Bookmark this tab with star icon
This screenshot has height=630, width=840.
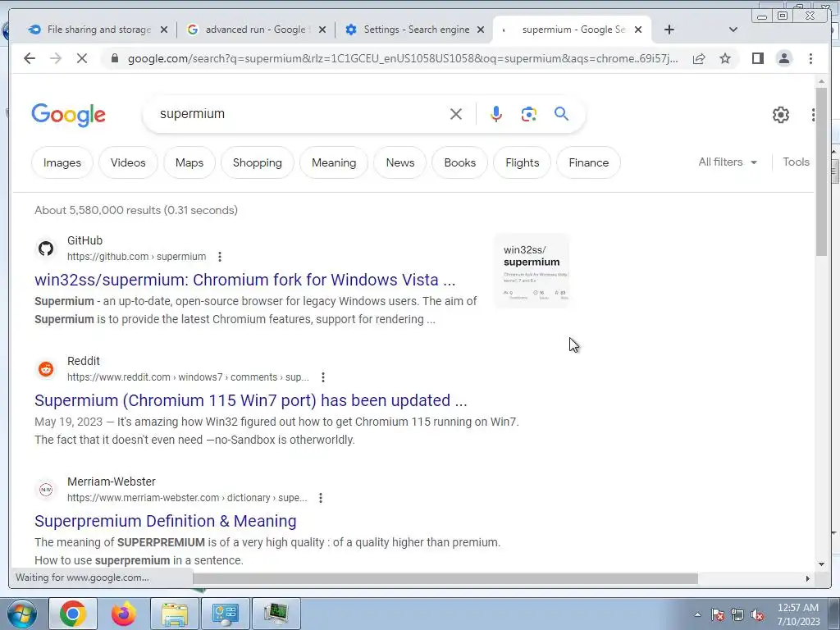725,58
